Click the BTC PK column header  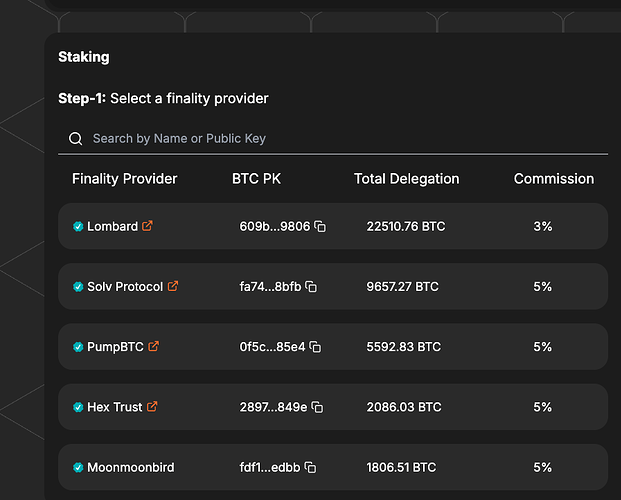256,179
